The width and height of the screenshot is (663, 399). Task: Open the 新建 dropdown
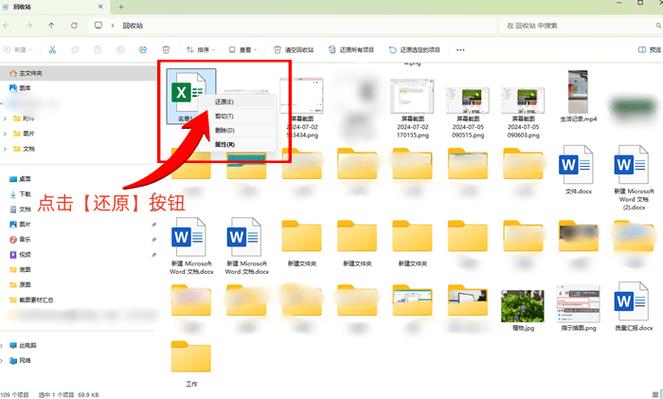[17, 50]
